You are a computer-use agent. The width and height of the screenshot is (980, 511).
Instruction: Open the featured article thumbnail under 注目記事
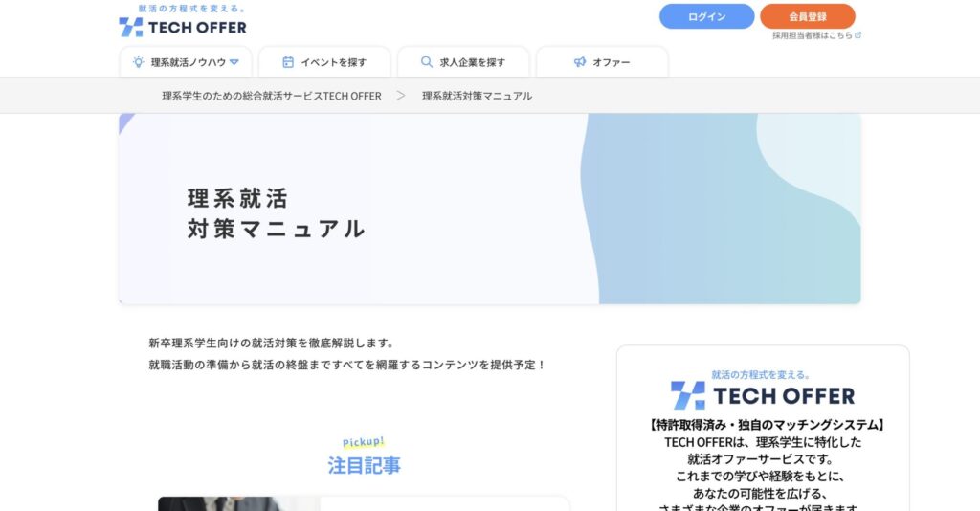239,503
